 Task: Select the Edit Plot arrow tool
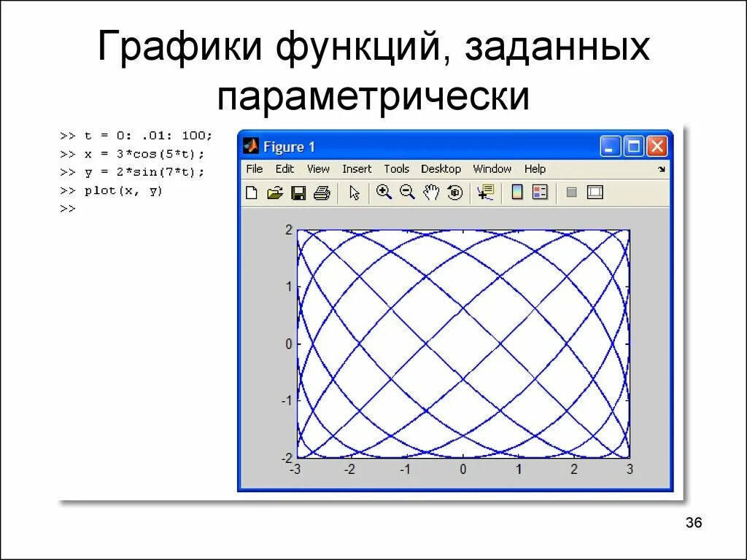[354, 192]
